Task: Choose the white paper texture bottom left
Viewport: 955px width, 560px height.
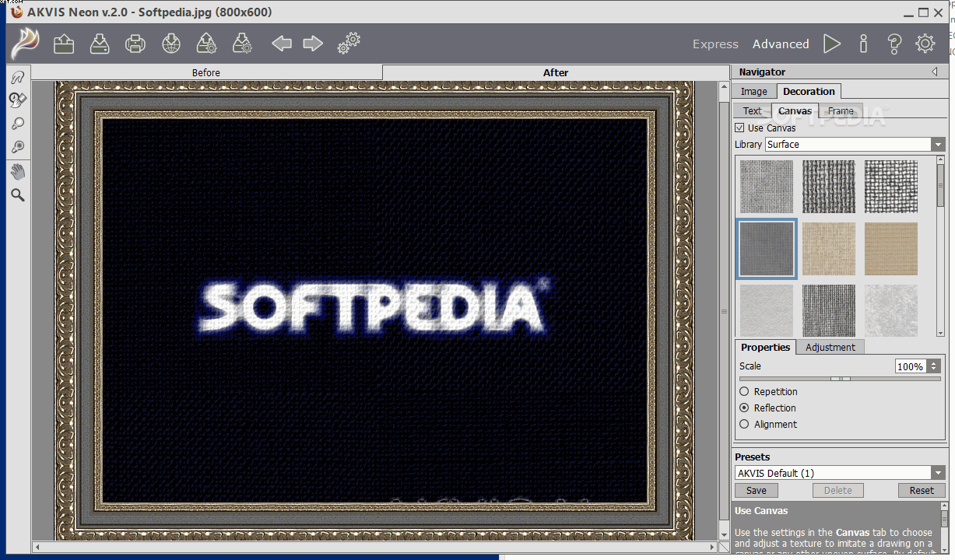Action: pyautogui.click(x=767, y=310)
